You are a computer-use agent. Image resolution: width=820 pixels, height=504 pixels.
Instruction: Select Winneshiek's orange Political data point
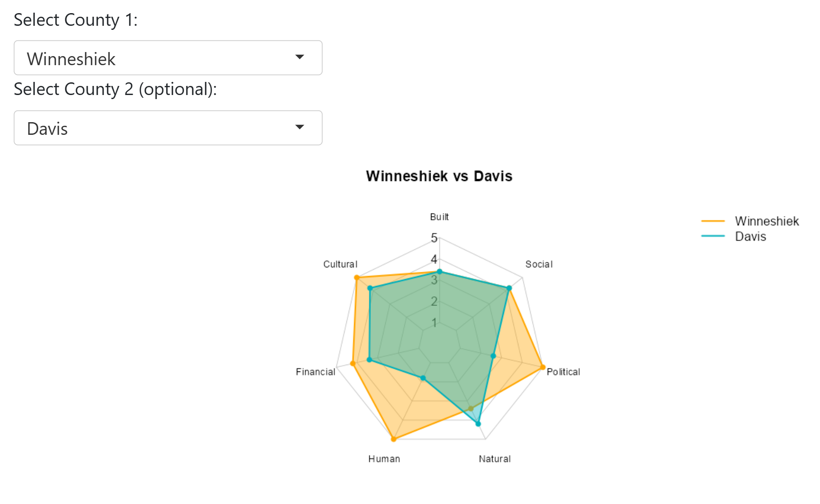click(542, 367)
